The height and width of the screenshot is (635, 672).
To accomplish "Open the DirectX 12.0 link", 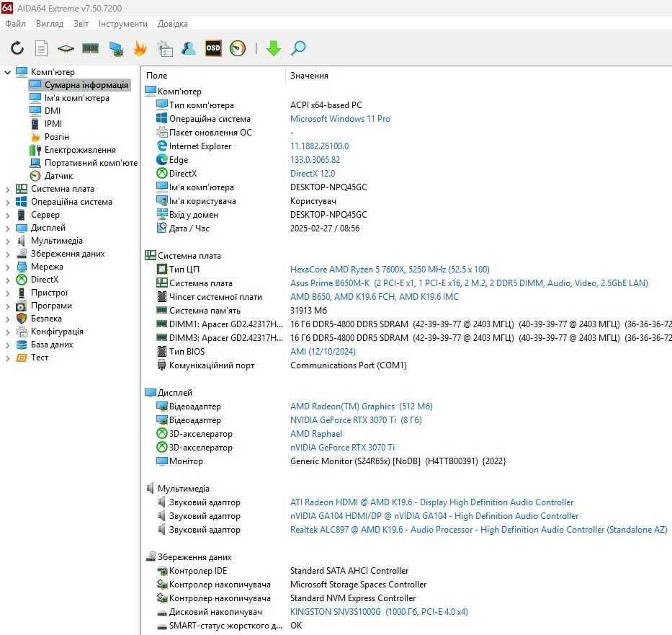I will (x=313, y=174).
